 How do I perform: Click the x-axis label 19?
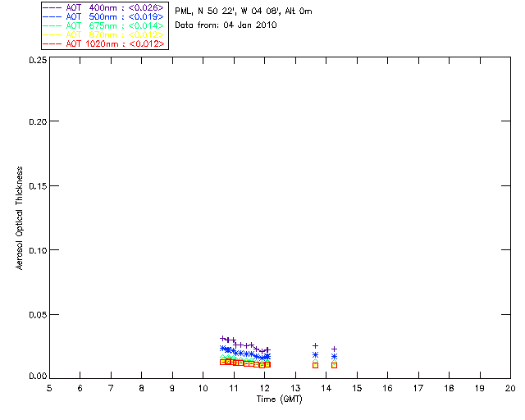pyautogui.click(x=480, y=388)
